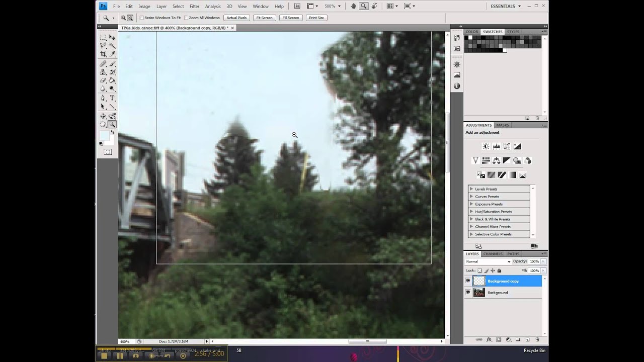Switch to the Paths tab
This screenshot has height=362, width=644.
[513, 254]
